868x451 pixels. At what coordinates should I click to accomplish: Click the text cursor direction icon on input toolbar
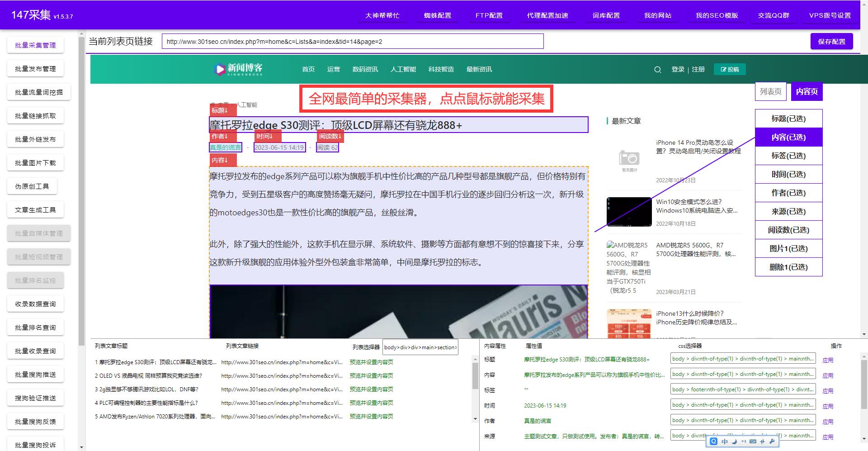tap(762, 442)
